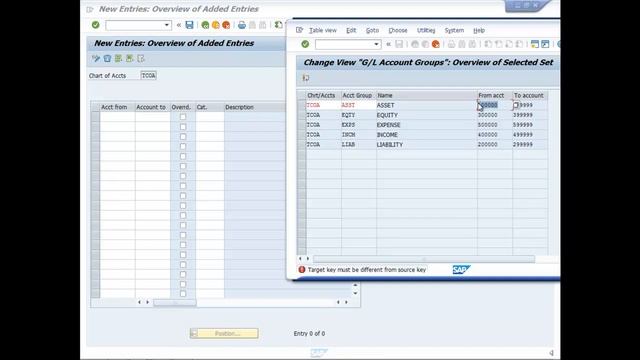The image size is (640, 360).
Task: Click the Print icon in the G/L Account Groups toolbar
Action: coord(451,44)
